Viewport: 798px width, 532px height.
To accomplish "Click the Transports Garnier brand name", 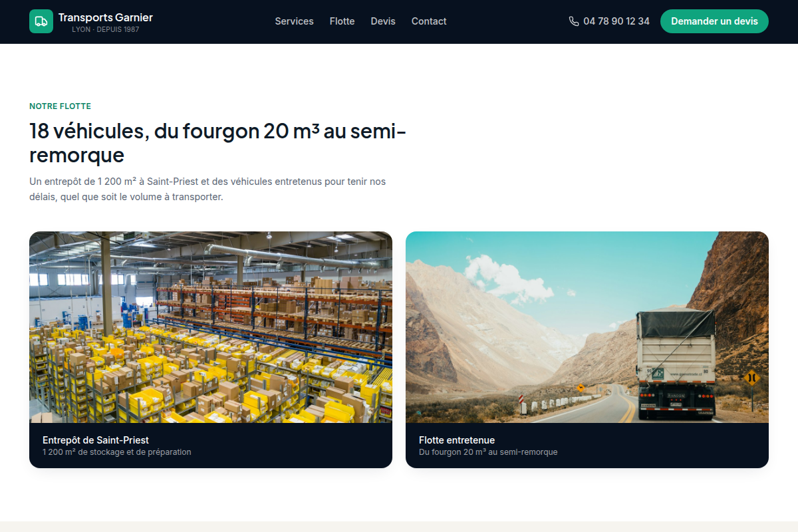I will pos(106,17).
